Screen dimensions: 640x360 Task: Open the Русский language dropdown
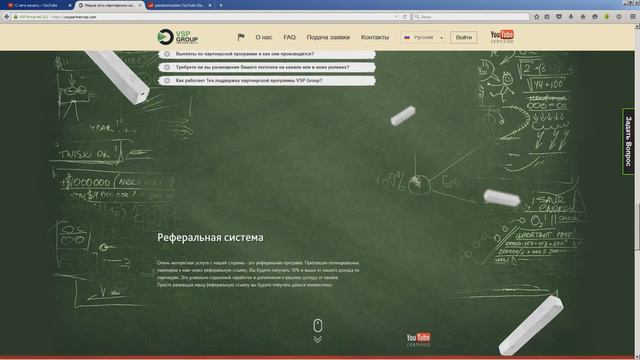(423, 37)
